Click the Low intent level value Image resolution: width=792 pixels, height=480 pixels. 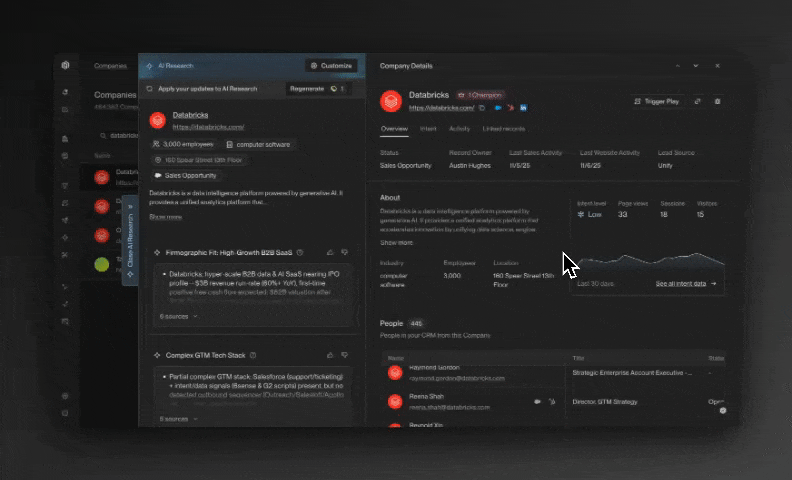pos(590,214)
